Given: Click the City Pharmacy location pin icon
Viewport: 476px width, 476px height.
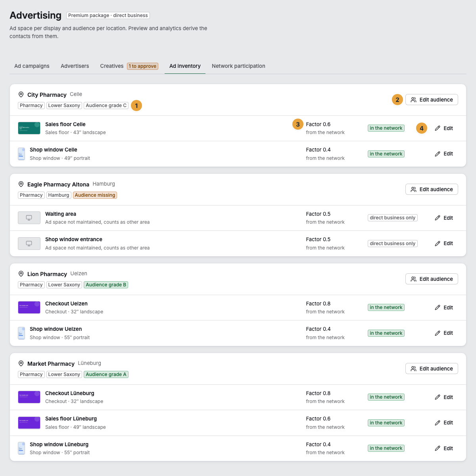Looking at the screenshot, I should (21, 94).
